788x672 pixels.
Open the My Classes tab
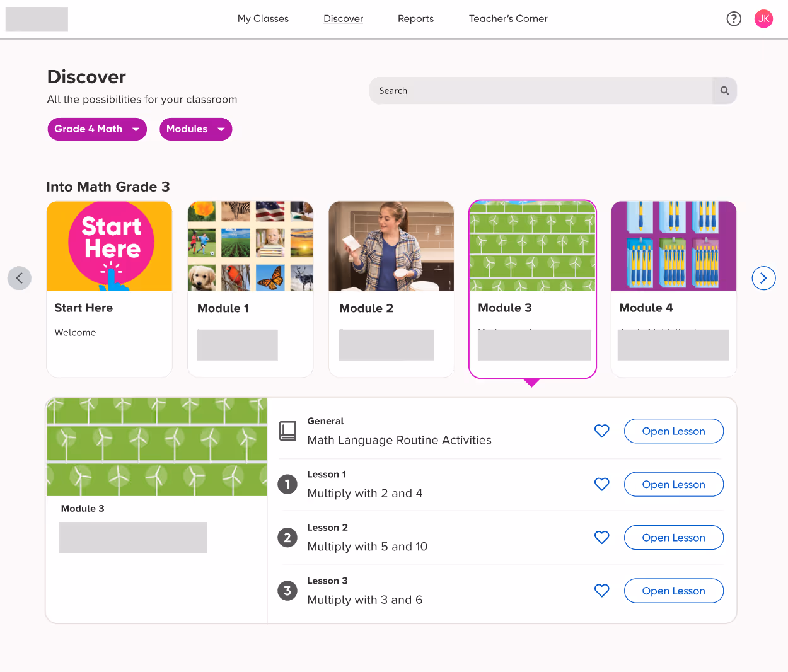tap(263, 19)
